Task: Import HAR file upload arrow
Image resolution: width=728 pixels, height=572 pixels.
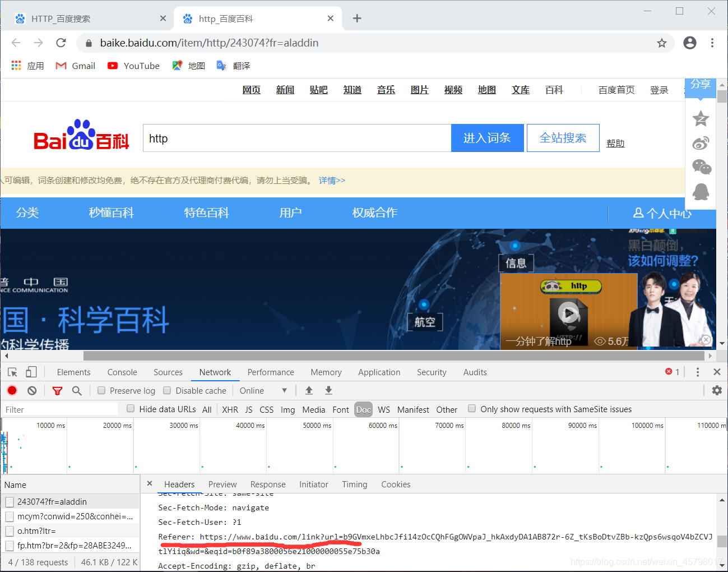Action: 309,390
